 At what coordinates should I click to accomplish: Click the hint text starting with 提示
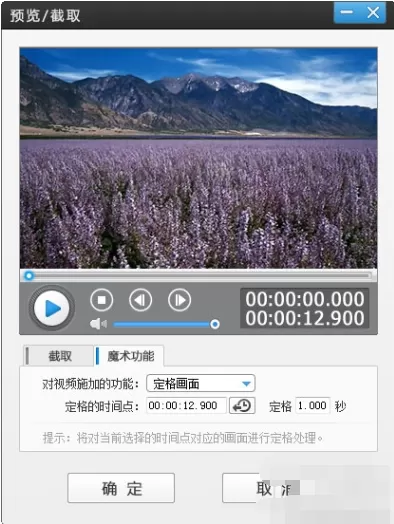[x=183, y=437]
